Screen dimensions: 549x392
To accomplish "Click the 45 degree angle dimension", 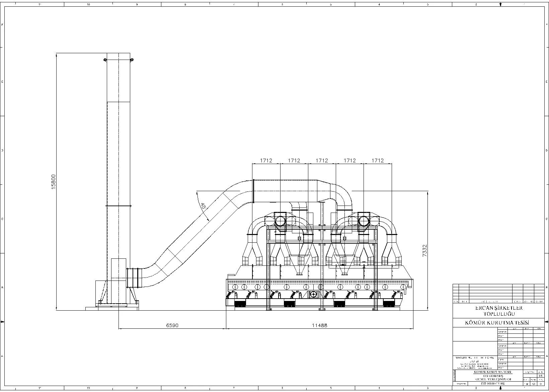I will coord(204,206).
